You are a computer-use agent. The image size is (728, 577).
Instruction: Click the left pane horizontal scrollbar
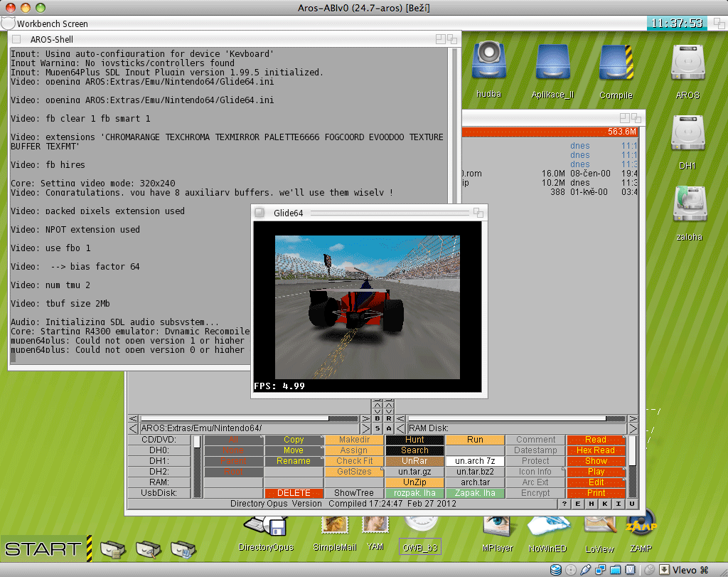click(250, 418)
